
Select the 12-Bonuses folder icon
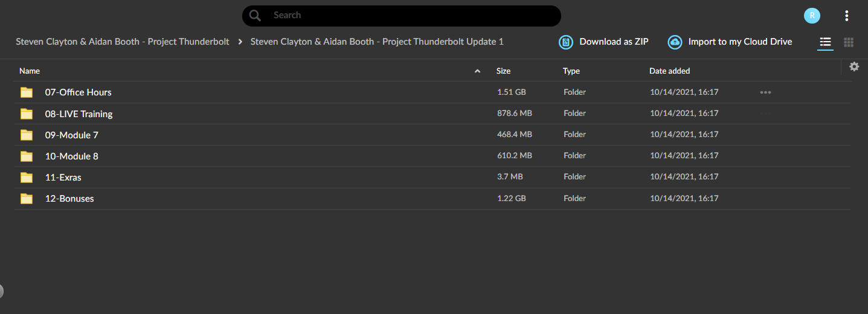(x=27, y=198)
